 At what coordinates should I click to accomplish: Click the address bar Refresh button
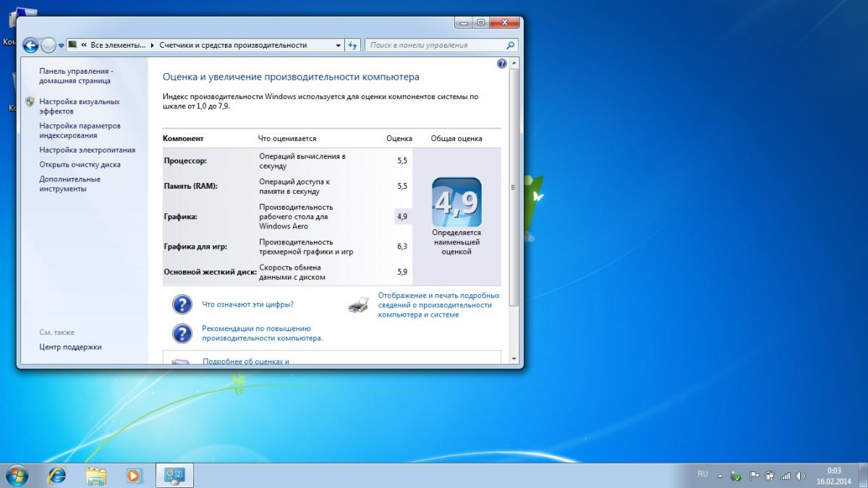(x=352, y=45)
